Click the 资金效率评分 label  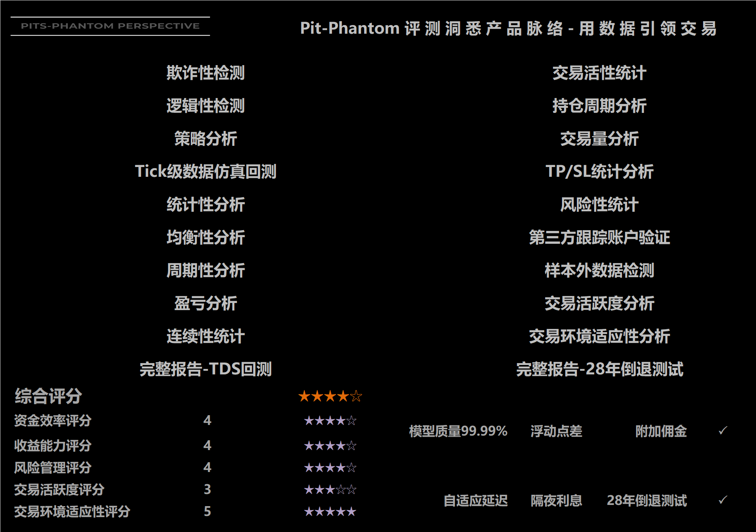(53, 421)
